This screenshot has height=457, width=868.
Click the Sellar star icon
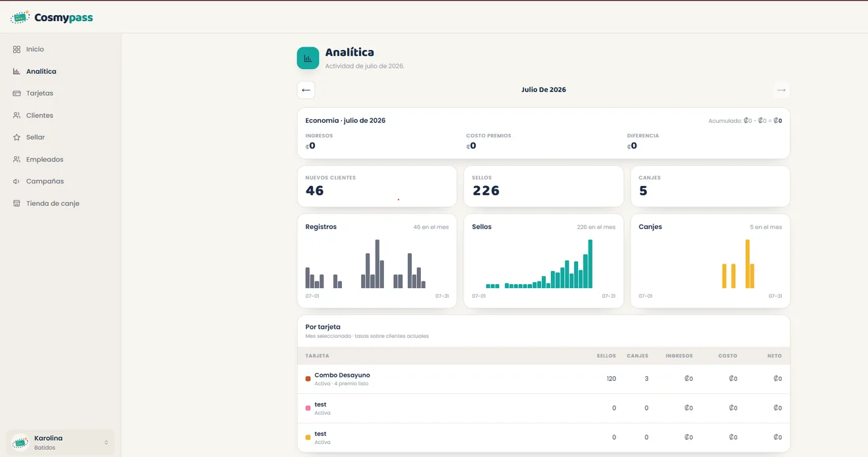click(x=16, y=137)
